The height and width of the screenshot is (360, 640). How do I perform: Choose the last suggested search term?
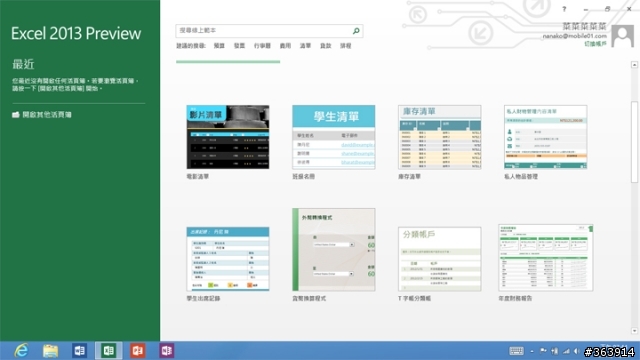point(345,46)
